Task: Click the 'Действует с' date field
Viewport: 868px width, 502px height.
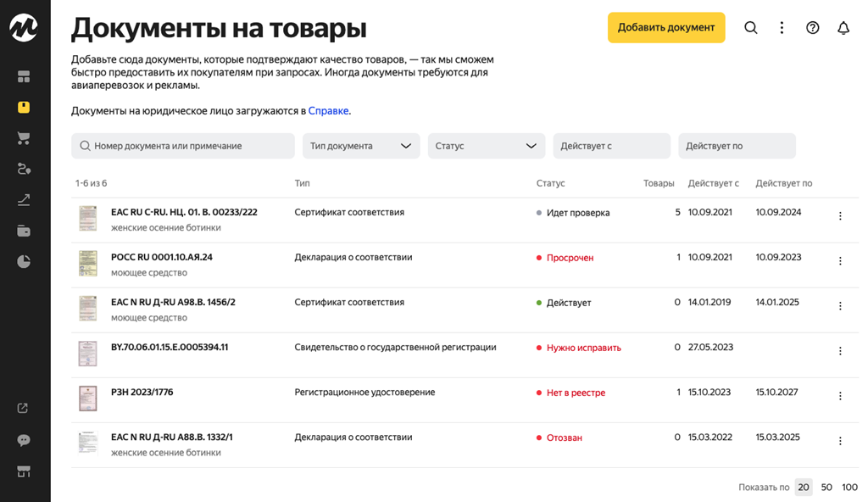Action: click(611, 146)
